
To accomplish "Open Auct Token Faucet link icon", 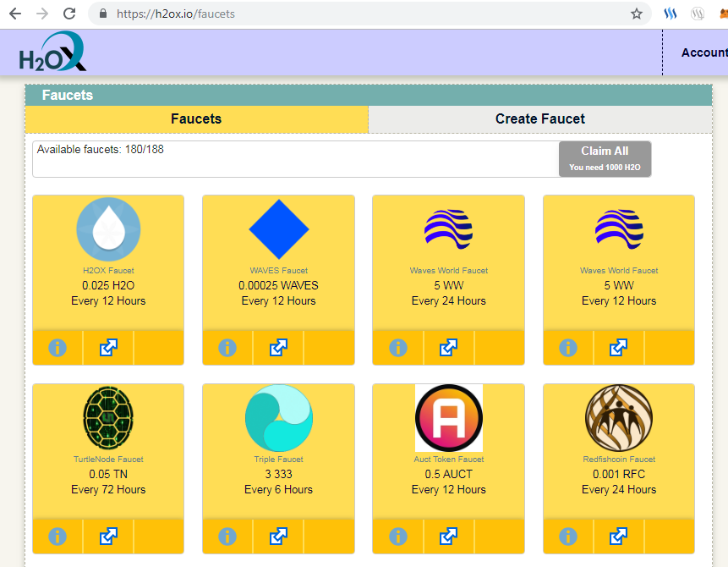I will pos(448,536).
